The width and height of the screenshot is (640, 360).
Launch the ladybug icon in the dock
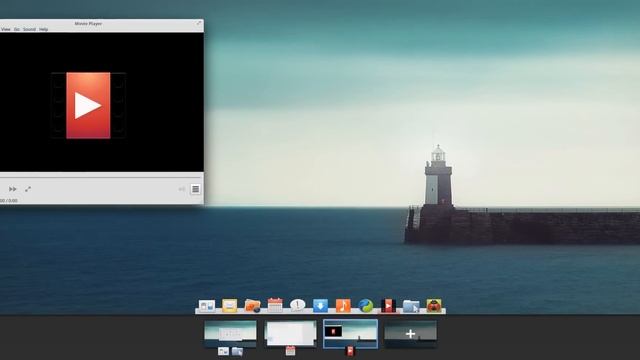434,305
